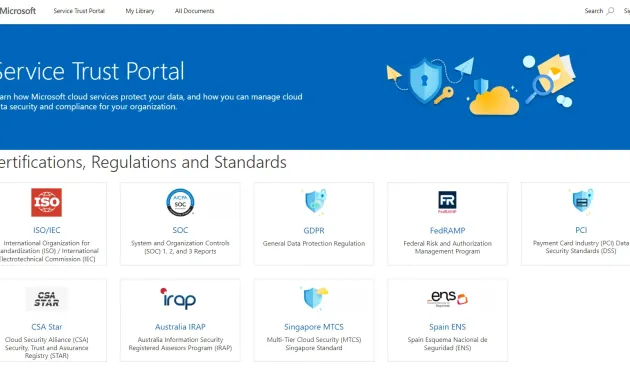Open the PCI standards link
The height and width of the screenshot is (380, 630).
tap(581, 230)
